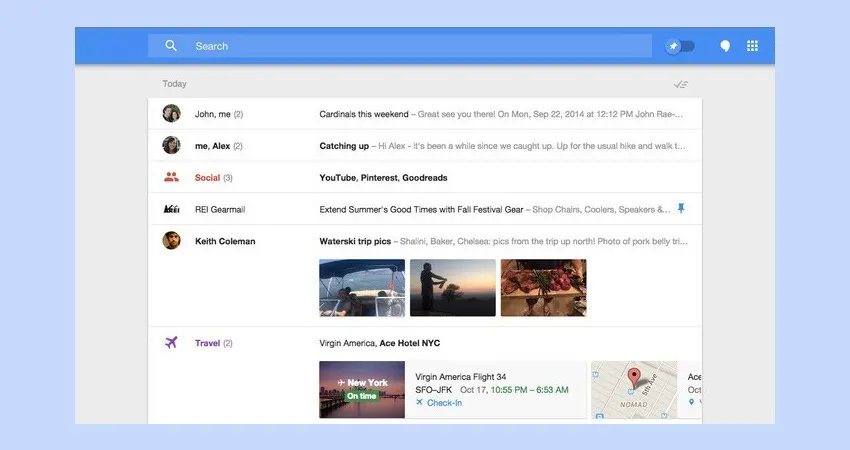
Task: Click the purple Travel airplane icon
Action: [x=171, y=343]
